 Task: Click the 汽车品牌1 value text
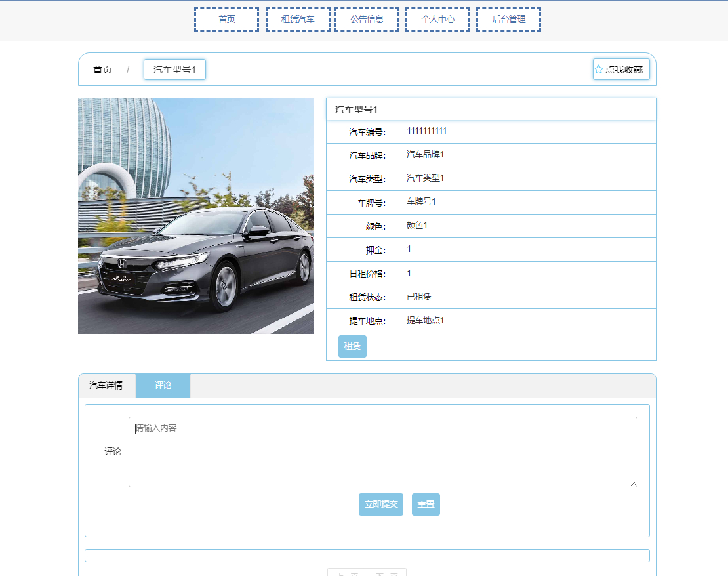click(x=425, y=154)
